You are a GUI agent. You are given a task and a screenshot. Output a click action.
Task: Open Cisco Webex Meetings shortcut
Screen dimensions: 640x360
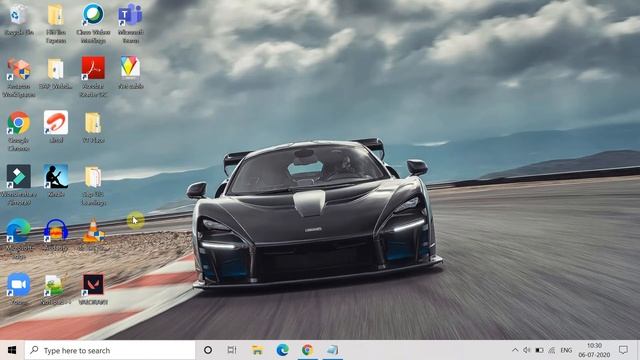click(93, 24)
